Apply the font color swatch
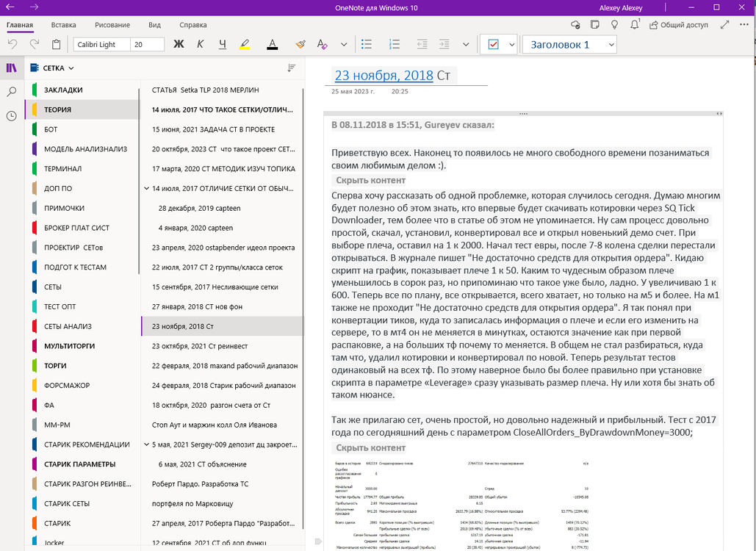 click(272, 44)
